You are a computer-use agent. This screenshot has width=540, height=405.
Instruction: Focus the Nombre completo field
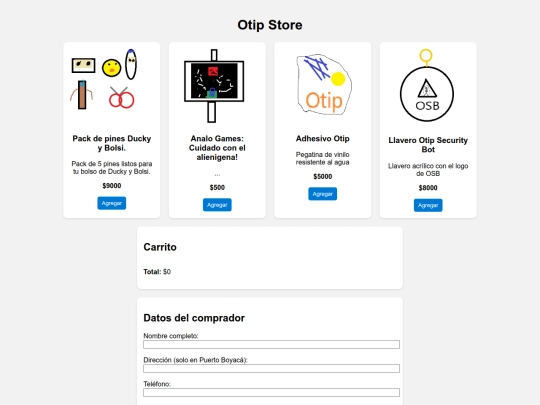[271, 344]
